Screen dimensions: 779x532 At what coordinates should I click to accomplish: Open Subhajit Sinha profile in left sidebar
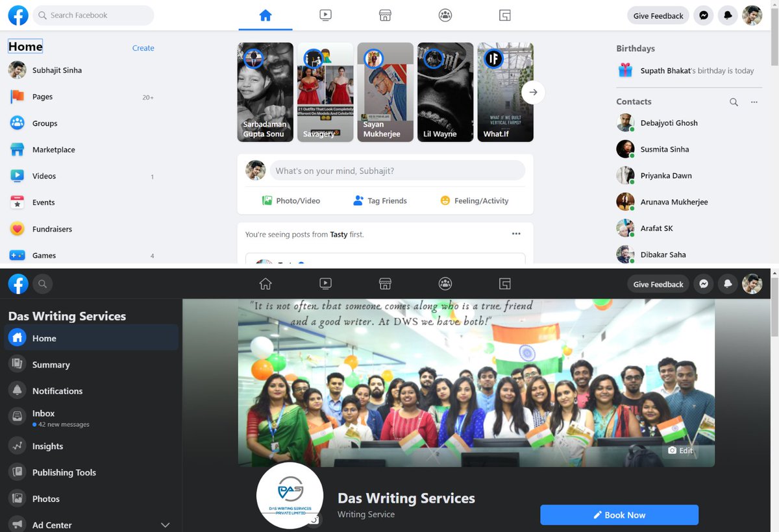point(81,70)
